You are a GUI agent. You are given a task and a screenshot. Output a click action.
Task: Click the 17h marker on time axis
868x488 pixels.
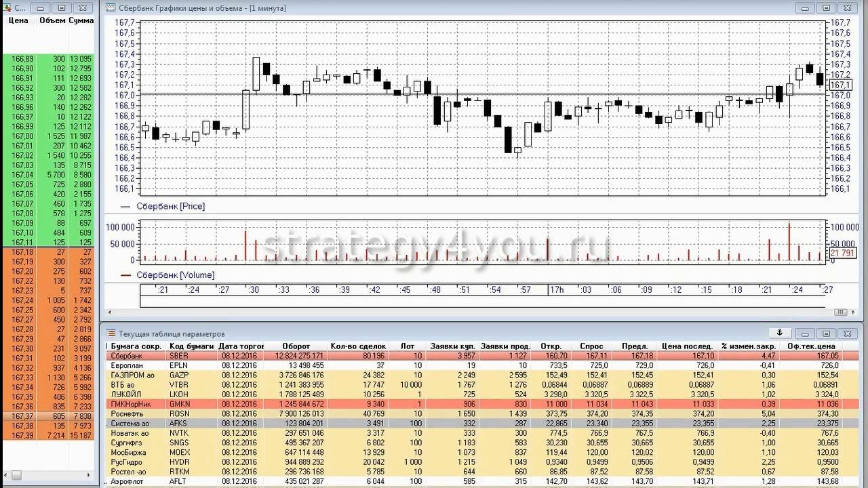556,289
